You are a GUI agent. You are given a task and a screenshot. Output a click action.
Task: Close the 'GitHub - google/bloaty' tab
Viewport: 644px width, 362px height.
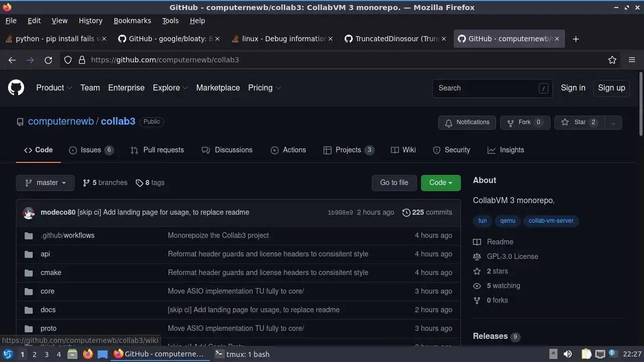(x=217, y=39)
